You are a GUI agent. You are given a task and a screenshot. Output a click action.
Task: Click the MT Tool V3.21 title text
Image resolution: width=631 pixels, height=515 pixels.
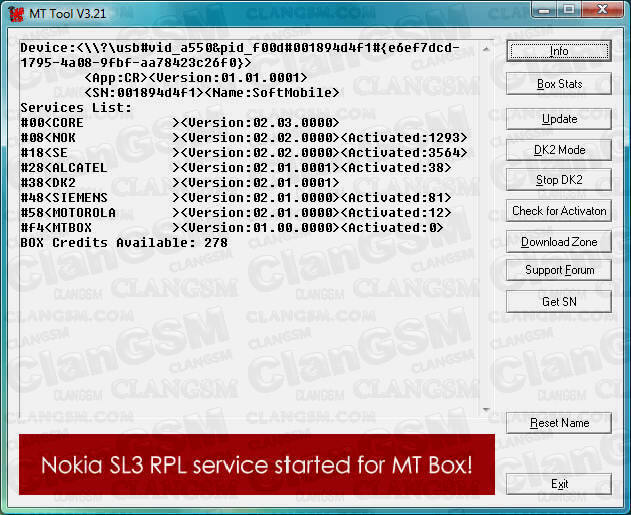point(67,14)
